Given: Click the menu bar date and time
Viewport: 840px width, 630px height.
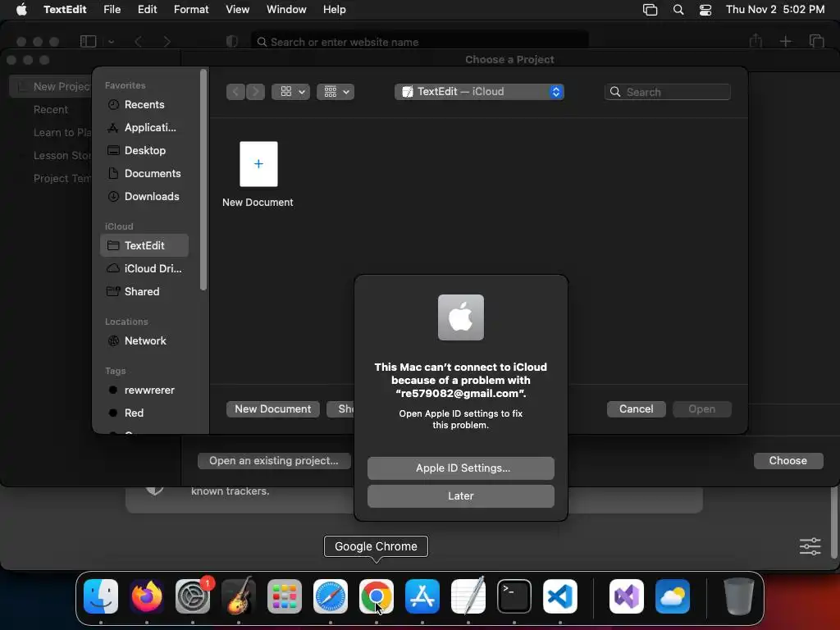Looking at the screenshot, I should (774, 10).
